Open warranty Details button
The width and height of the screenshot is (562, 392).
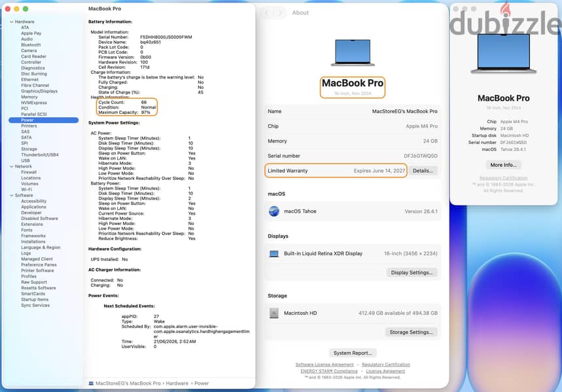point(423,171)
